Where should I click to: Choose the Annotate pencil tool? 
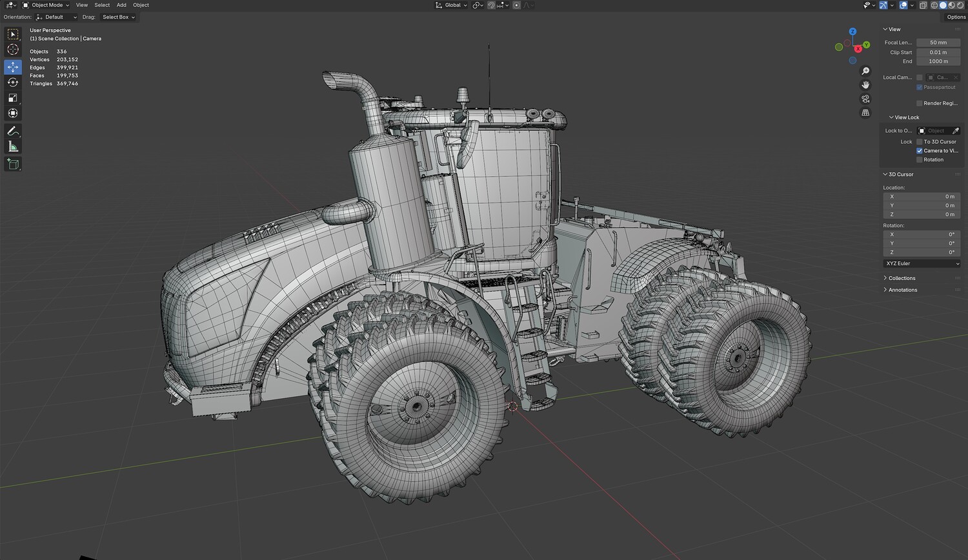(13, 131)
